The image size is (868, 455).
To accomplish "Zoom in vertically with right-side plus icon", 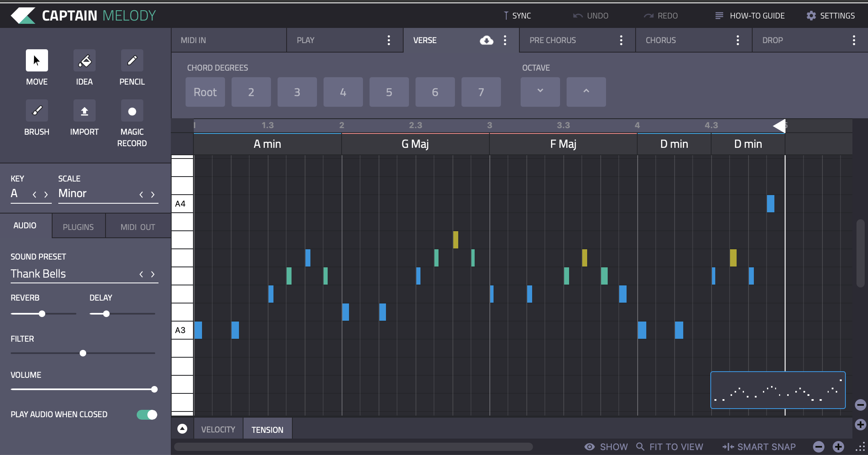I will coord(861,425).
